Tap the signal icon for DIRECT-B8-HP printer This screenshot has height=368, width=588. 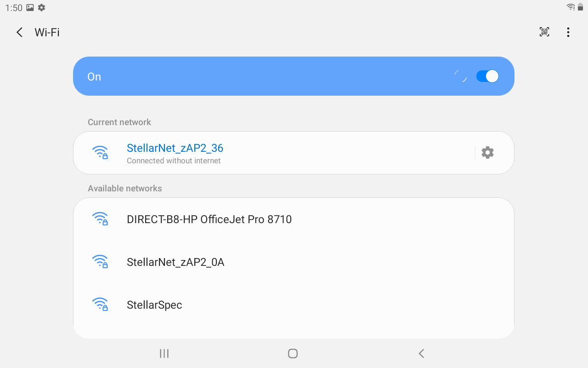coord(100,219)
